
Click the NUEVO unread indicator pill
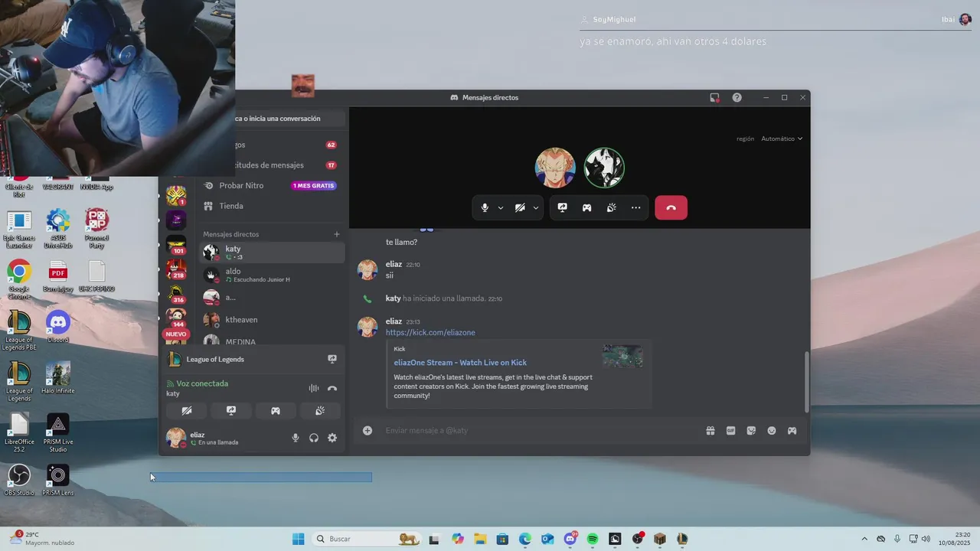coord(175,334)
